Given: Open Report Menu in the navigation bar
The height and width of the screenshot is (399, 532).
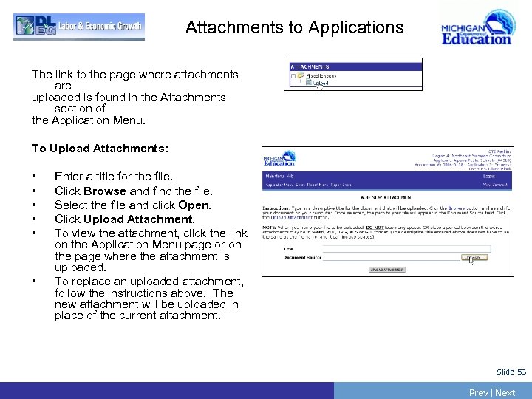Looking at the screenshot, I should [318, 185].
